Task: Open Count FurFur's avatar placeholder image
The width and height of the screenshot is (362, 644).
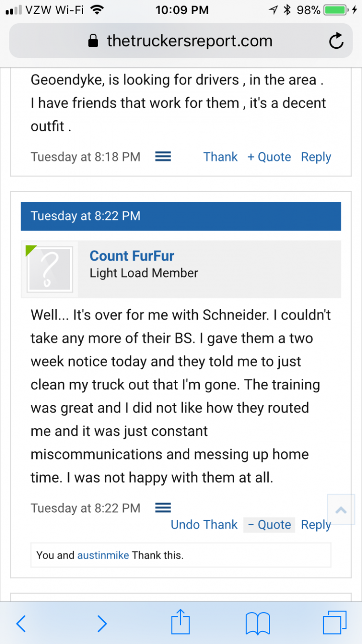Action: click(x=49, y=270)
